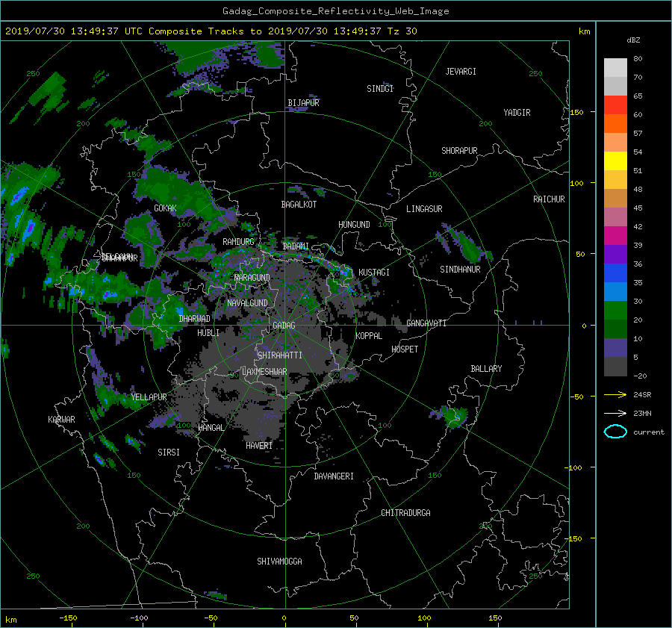Click the cyan current-track ellipse icon
672x628 pixels.
(x=615, y=432)
